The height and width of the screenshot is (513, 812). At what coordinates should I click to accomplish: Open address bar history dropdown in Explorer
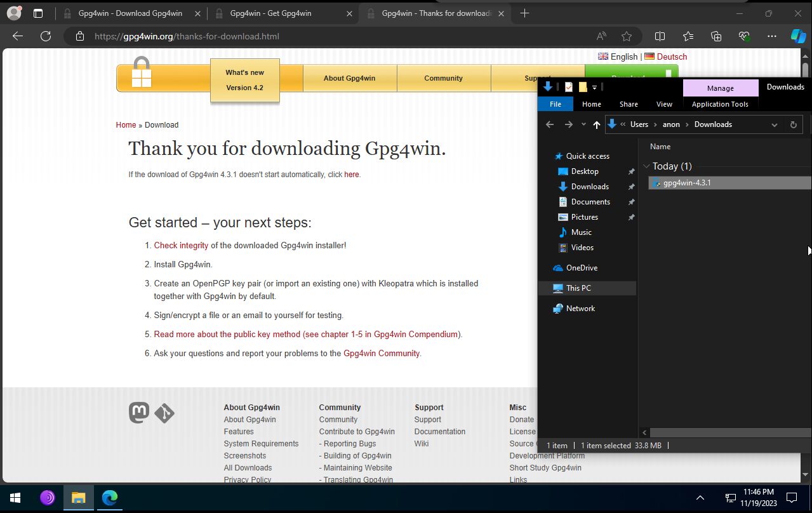coord(774,124)
